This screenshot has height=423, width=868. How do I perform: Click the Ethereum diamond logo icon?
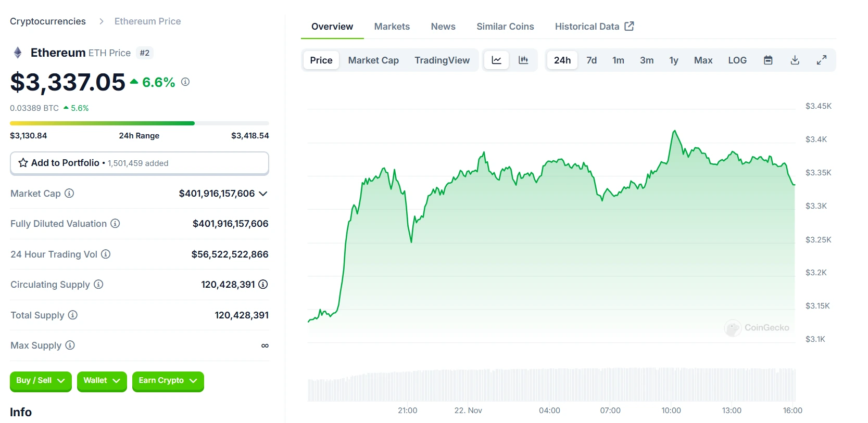(x=18, y=53)
